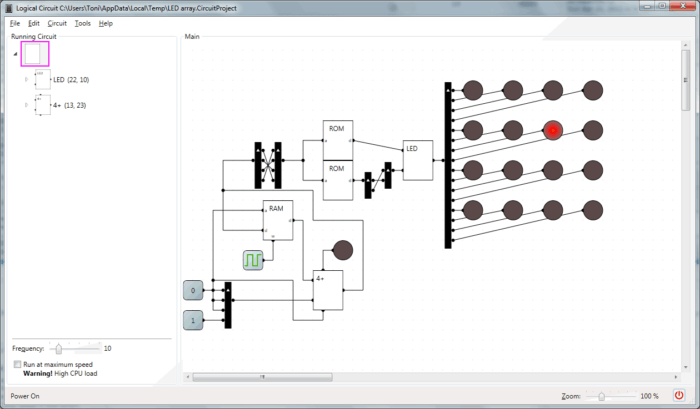Click the upper ROM component
The height and width of the screenshot is (409, 700).
338,140
